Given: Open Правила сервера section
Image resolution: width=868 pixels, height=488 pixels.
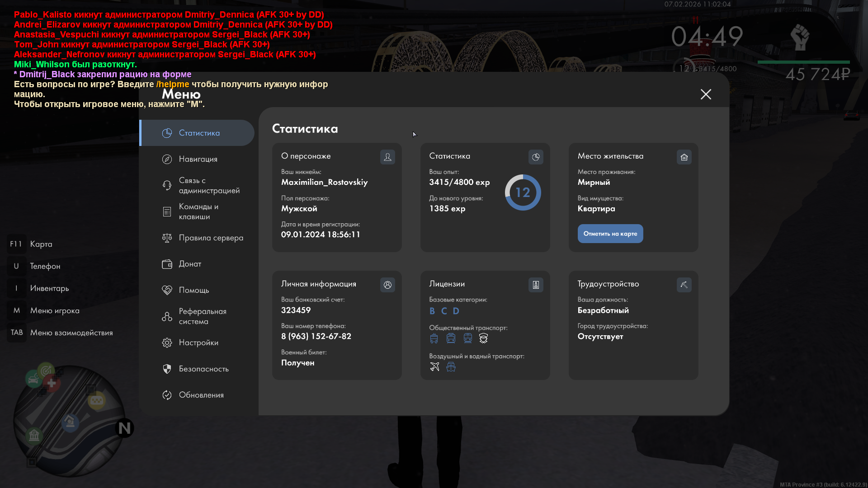Looking at the screenshot, I should (211, 238).
